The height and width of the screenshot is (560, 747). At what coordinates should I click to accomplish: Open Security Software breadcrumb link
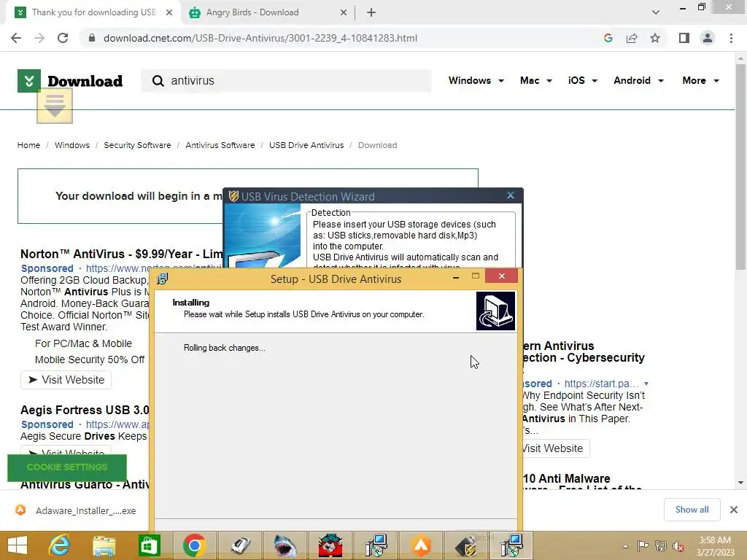click(x=137, y=145)
